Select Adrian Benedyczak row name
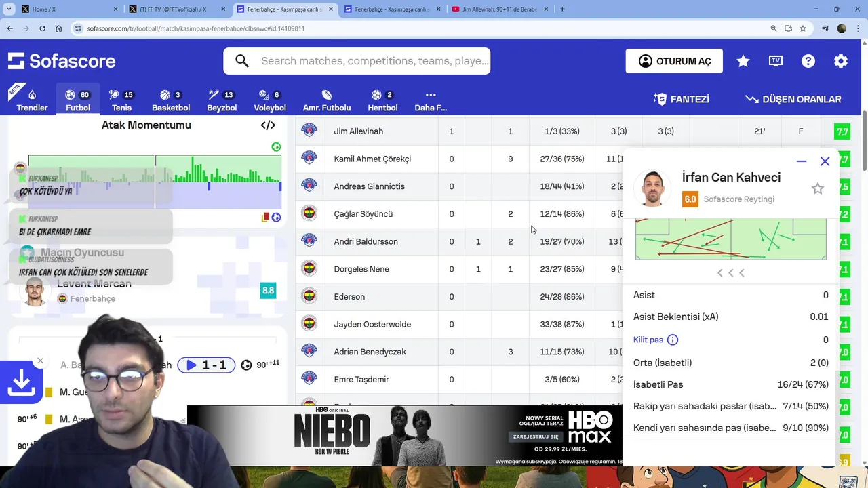This screenshot has height=488, width=868. 370,352
